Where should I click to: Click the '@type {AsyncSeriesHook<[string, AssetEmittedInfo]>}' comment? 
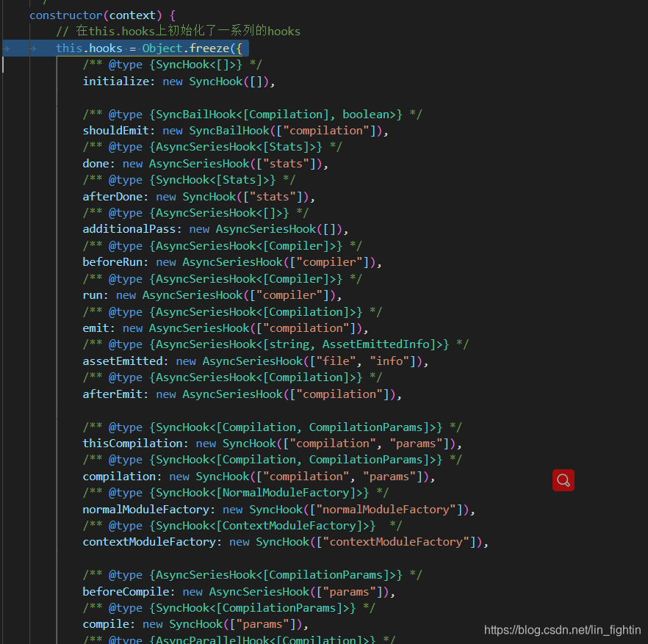pyautogui.click(x=276, y=344)
